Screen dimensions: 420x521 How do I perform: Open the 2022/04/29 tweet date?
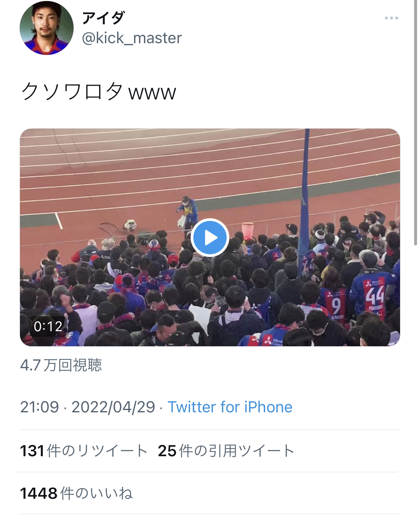(113, 407)
